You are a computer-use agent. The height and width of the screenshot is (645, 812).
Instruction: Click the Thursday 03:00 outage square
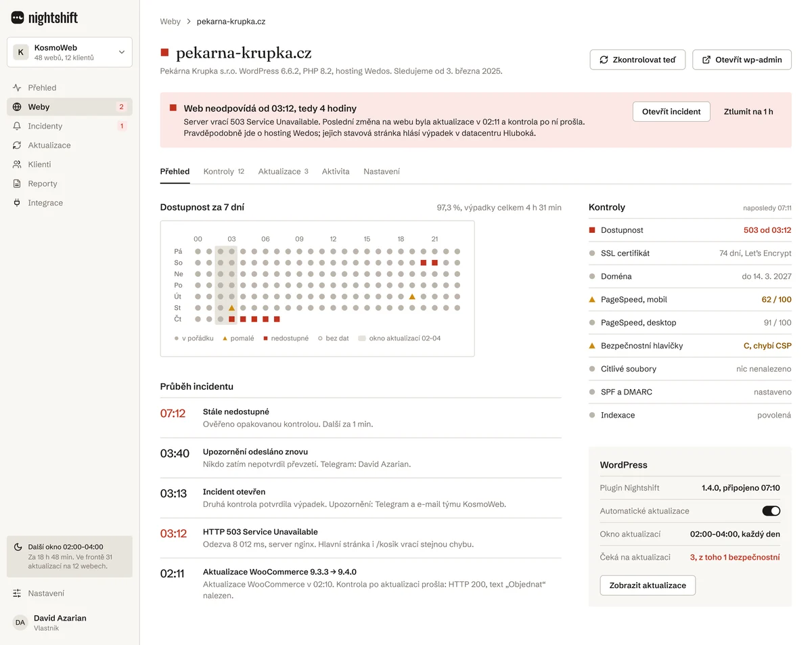(231, 319)
